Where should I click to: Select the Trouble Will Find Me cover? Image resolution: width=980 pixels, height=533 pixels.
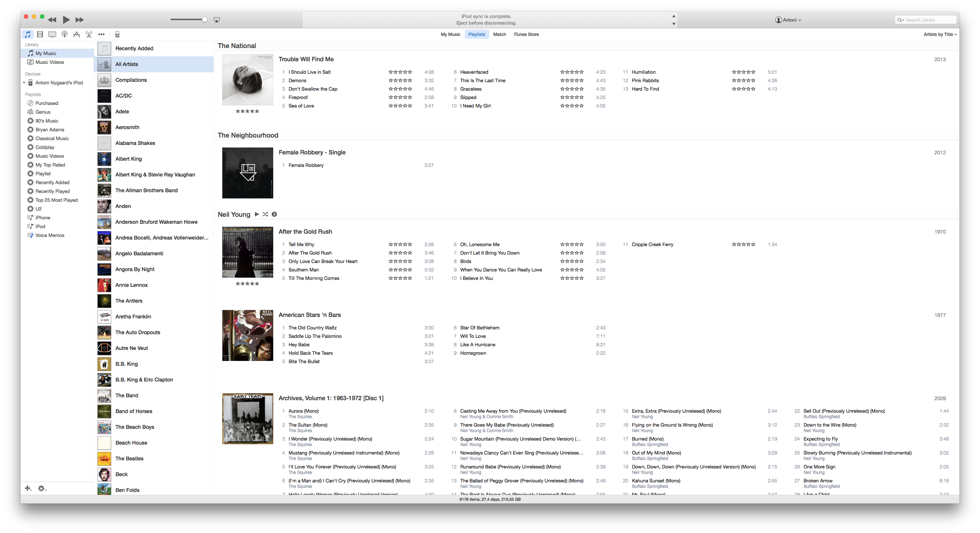click(248, 80)
